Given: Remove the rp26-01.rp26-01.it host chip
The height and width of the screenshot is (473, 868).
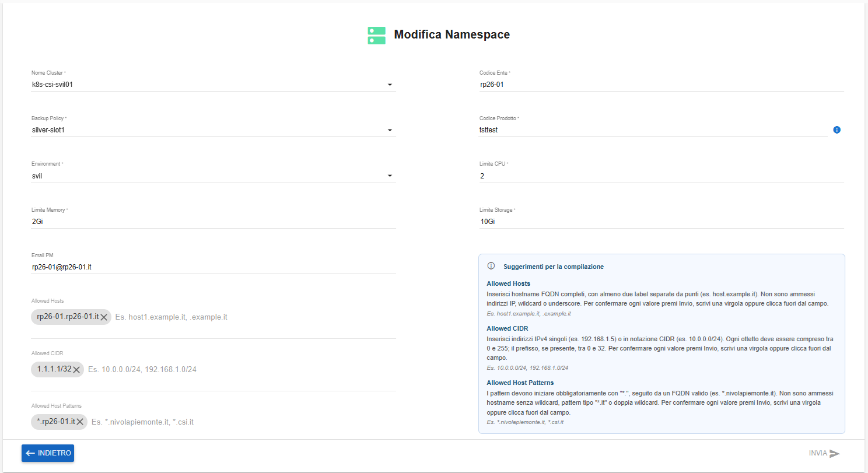Looking at the screenshot, I should tap(104, 317).
